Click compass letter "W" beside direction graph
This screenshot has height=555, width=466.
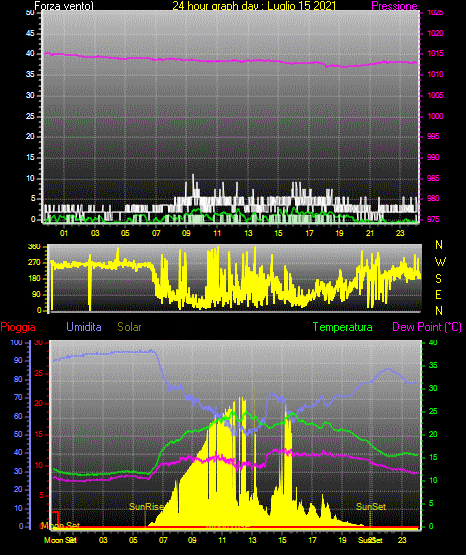click(440, 262)
